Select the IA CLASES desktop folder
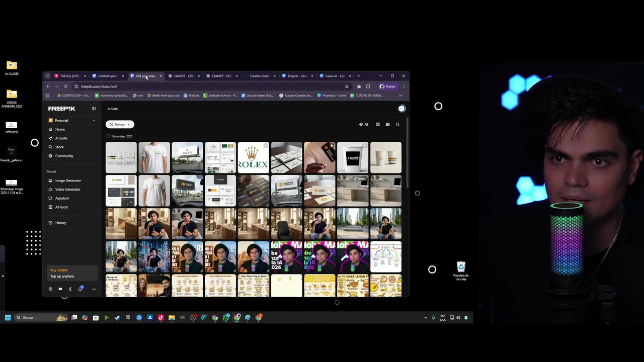 tap(12, 68)
